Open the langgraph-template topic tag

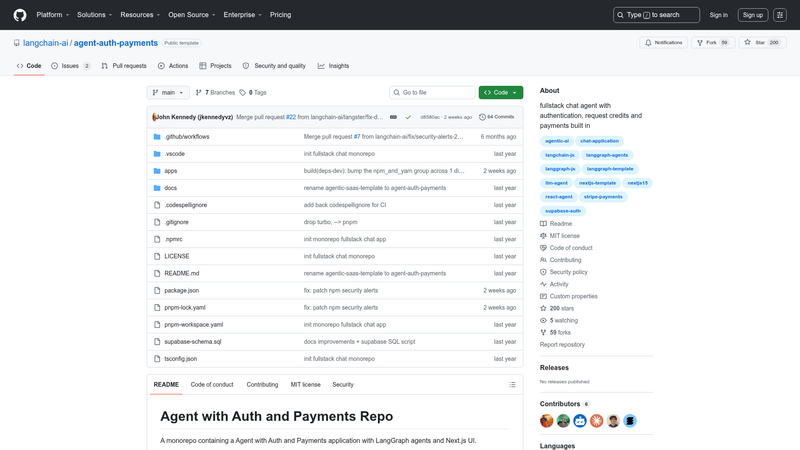click(610, 169)
